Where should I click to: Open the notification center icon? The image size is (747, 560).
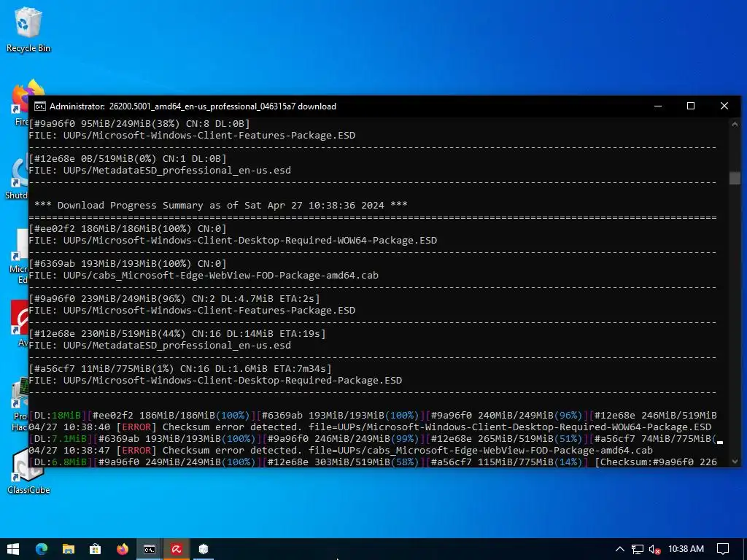[723, 549]
